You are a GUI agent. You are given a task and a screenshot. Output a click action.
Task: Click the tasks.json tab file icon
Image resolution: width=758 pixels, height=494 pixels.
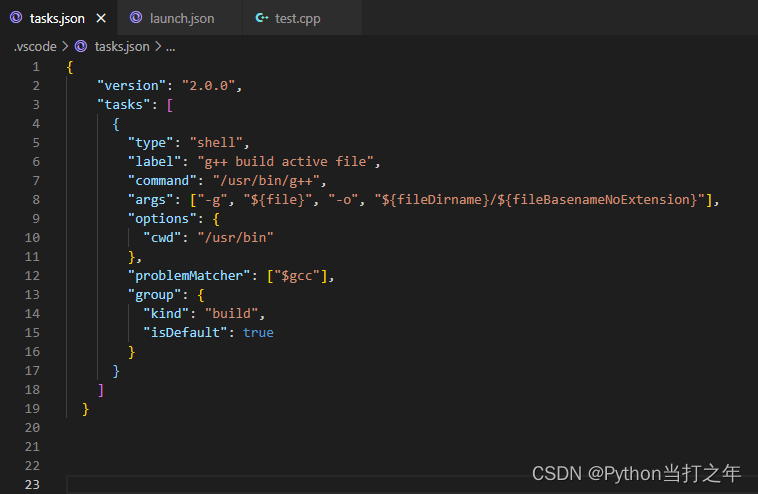click(16, 18)
